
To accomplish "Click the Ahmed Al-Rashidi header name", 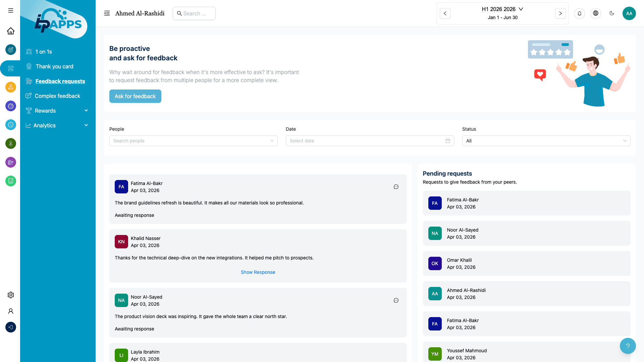I will point(140,13).
